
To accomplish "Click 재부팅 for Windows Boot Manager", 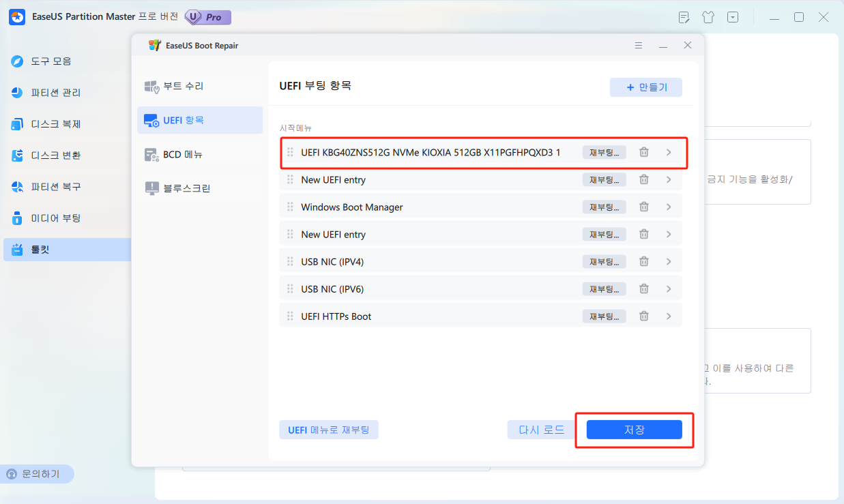I will click(605, 207).
